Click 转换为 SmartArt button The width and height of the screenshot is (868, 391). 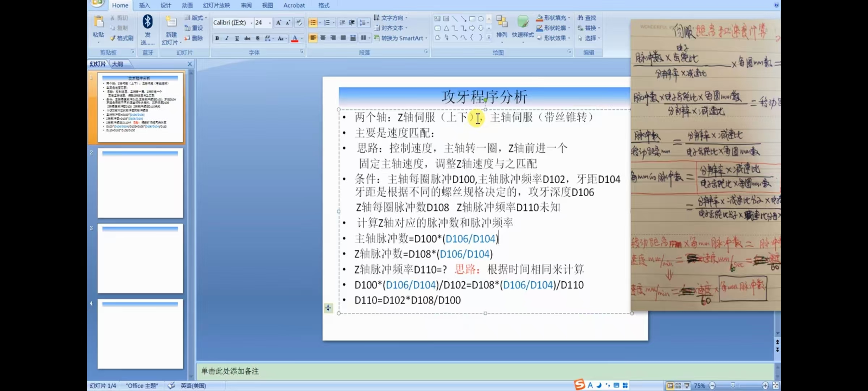(x=401, y=38)
